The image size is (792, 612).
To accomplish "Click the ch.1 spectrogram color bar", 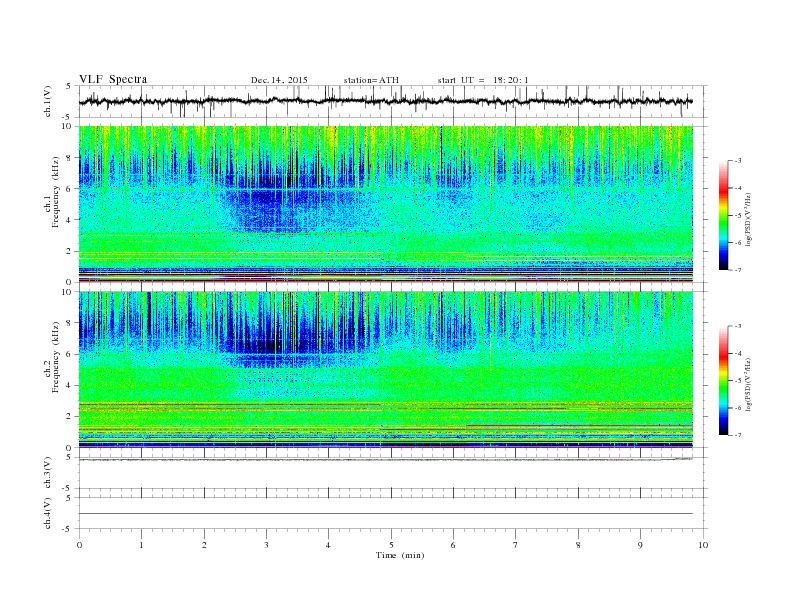I will click(x=723, y=215).
